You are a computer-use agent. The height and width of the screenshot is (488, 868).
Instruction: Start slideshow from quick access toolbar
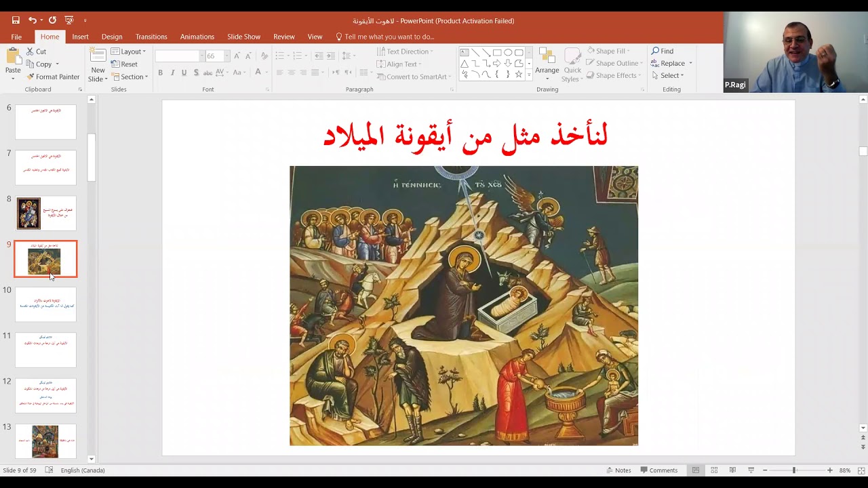point(68,20)
